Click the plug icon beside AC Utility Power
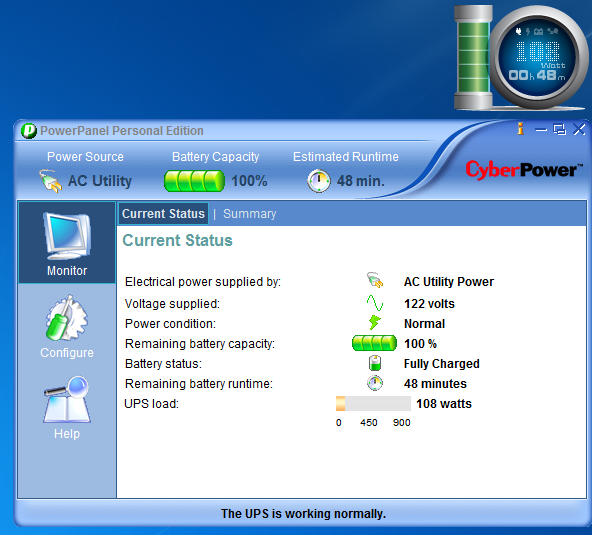 pos(375,281)
